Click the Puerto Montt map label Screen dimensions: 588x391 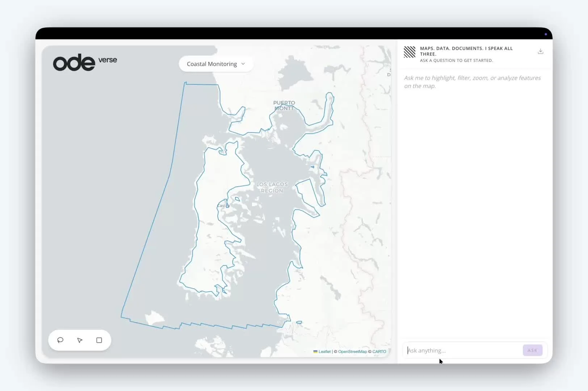click(284, 105)
